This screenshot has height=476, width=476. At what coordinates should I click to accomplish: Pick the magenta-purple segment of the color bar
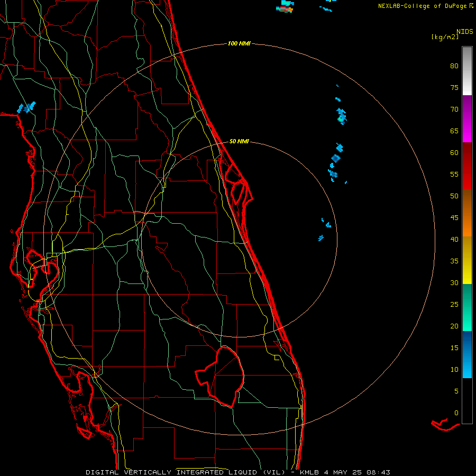point(467,118)
